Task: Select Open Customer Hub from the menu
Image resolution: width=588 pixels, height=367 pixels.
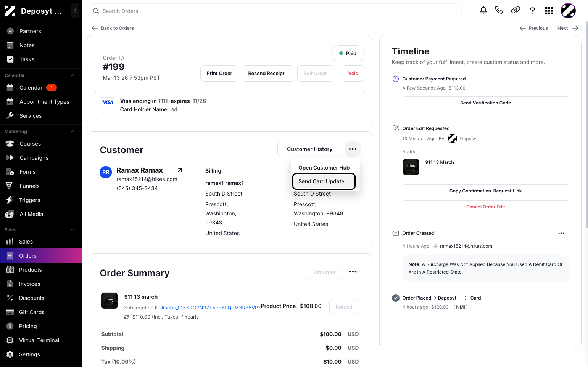Action: pyautogui.click(x=324, y=168)
